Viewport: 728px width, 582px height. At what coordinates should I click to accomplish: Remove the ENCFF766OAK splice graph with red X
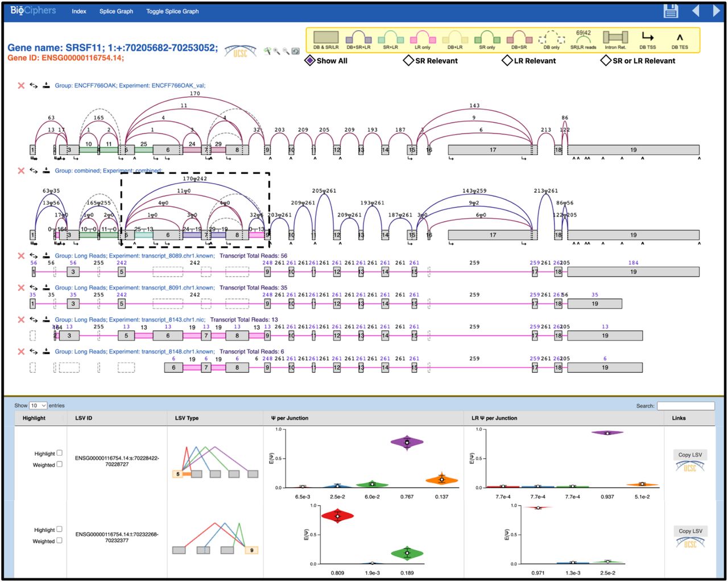[21, 86]
